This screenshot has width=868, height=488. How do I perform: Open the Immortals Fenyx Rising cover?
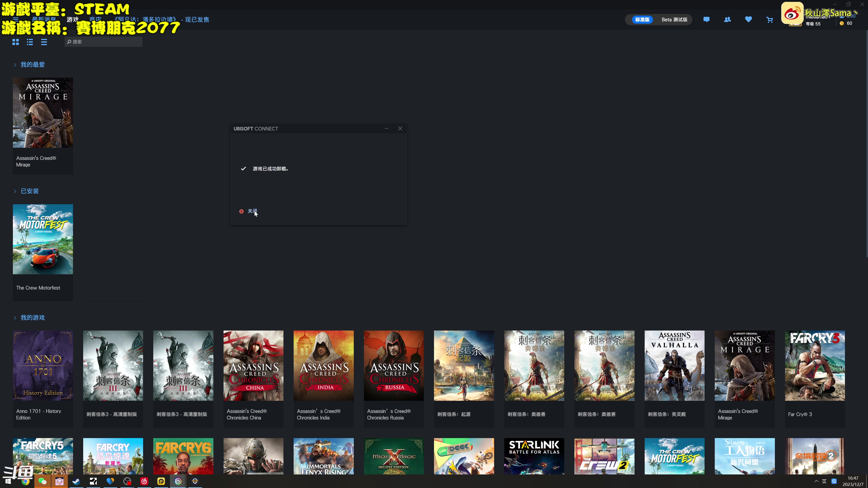pyautogui.click(x=323, y=456)
